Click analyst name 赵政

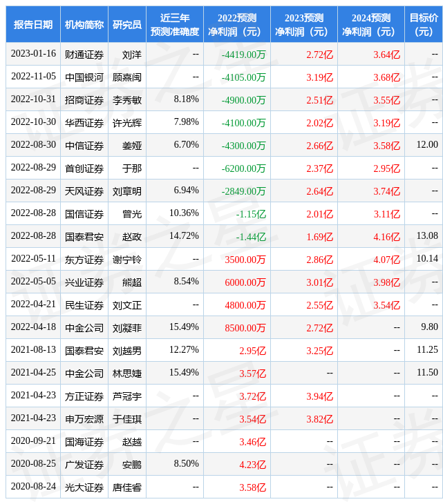click(x=132, y=237)
